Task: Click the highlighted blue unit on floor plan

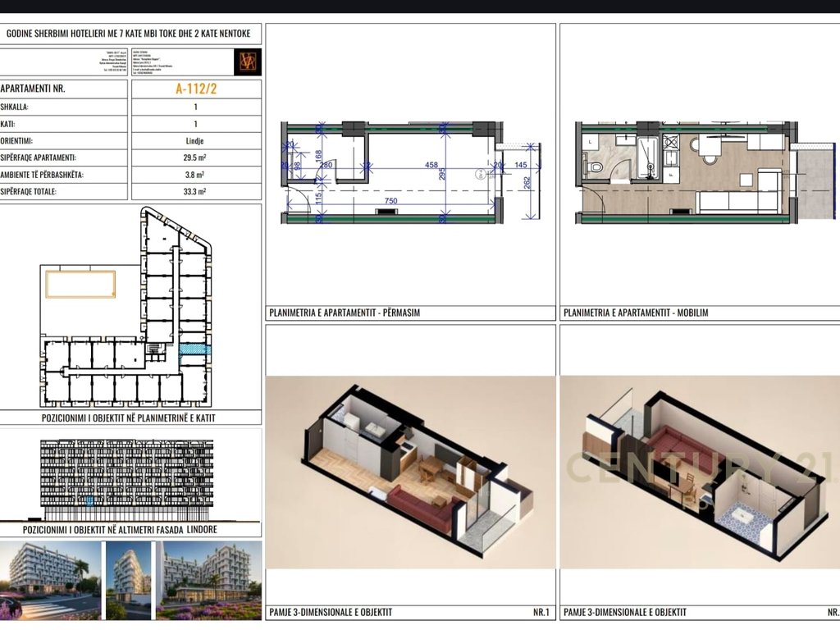Action: click(x=194, y=349)
